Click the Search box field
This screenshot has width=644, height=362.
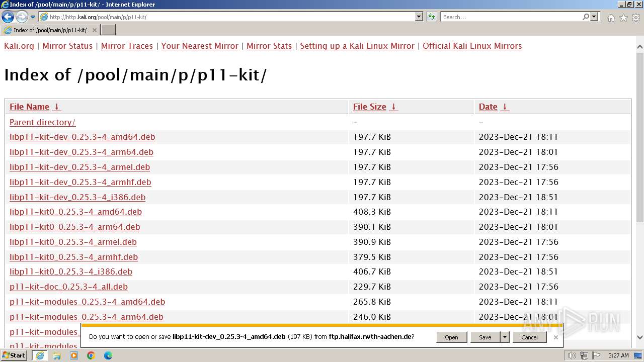tap(511, 17)
